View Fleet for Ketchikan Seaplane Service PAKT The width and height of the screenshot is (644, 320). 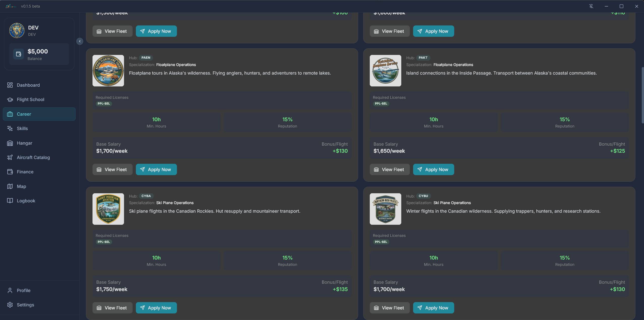click(389, 170)
